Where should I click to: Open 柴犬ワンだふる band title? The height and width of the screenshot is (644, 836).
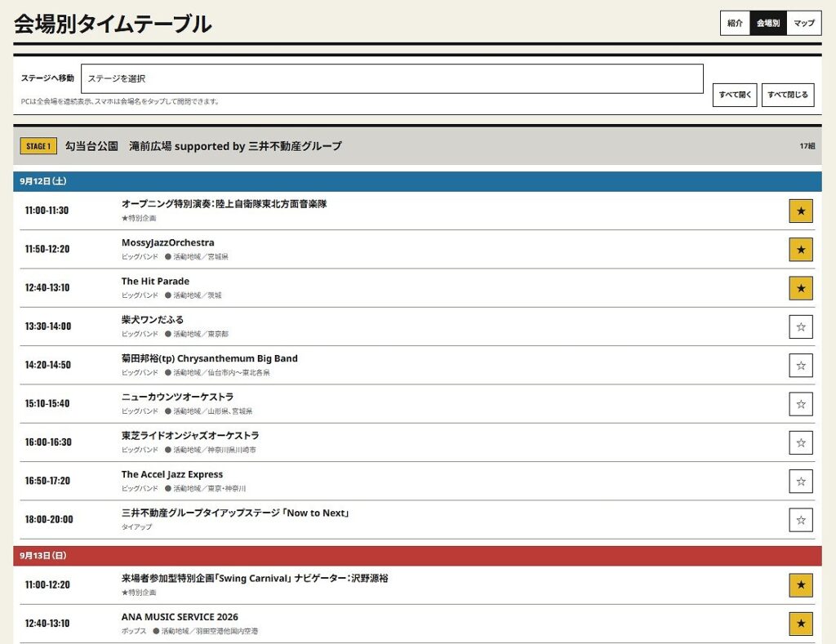[x=153, y=320]
